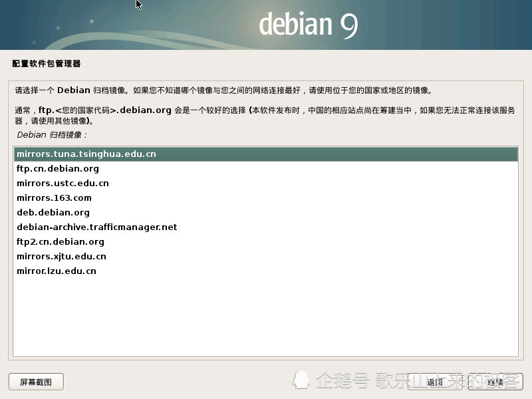Choose deb.debian.org mirror

tap(265, 212)
